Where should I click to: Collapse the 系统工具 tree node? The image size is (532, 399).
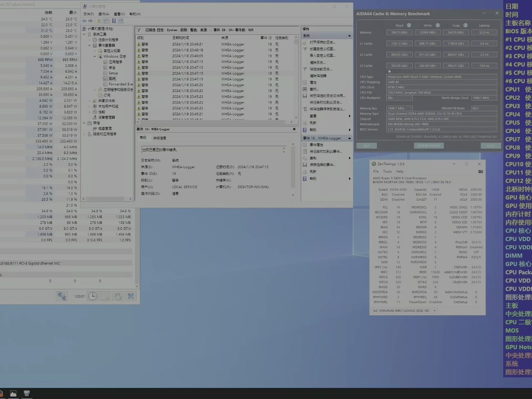(84, 34)
